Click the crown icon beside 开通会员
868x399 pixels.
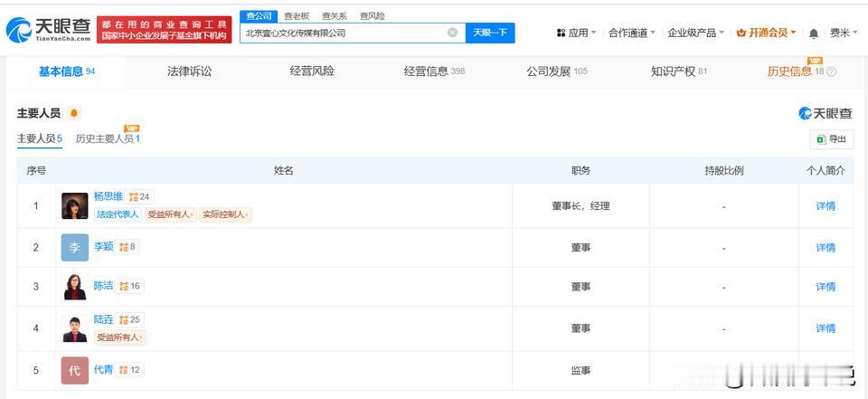(x=741, y=33)
